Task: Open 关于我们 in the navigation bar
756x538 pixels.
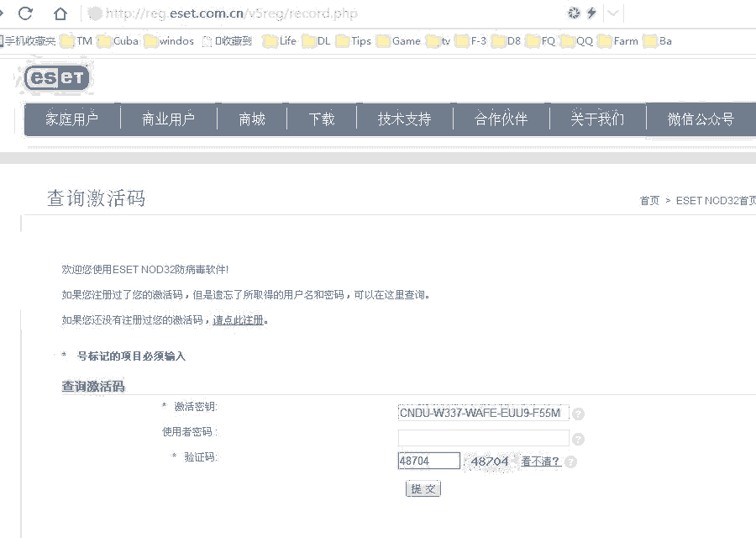Action: (x=598, y=119)
